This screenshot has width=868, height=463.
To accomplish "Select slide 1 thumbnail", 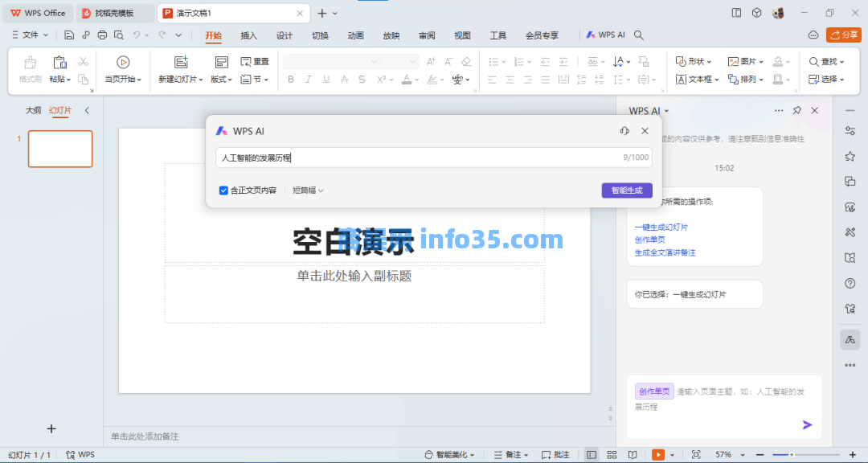I will click(60, 149).
